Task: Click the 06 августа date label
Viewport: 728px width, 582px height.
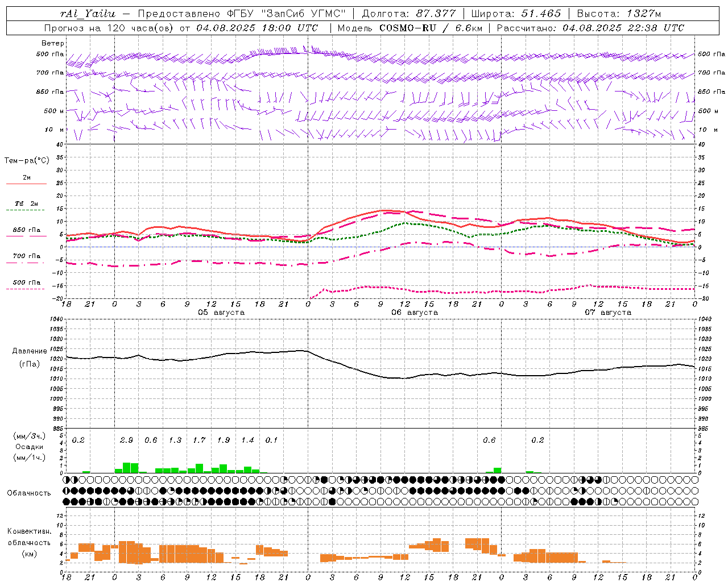Action: click(x=415, y=313)
